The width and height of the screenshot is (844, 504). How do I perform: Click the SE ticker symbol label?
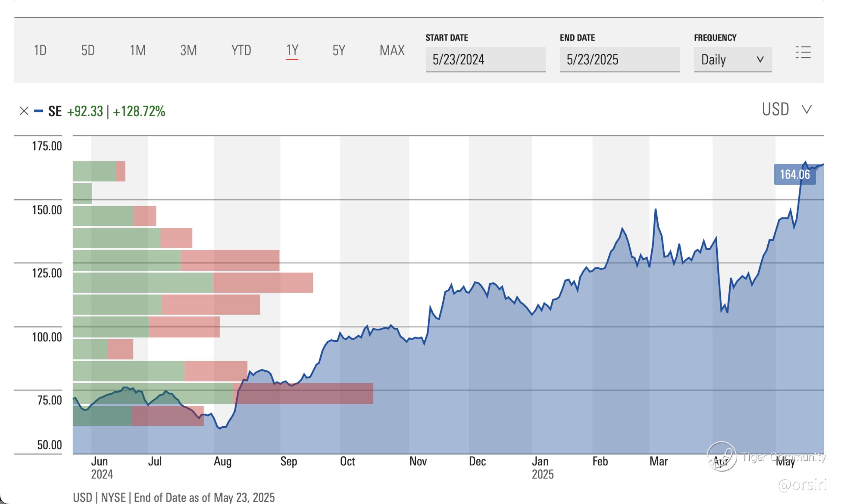[55, 111]
